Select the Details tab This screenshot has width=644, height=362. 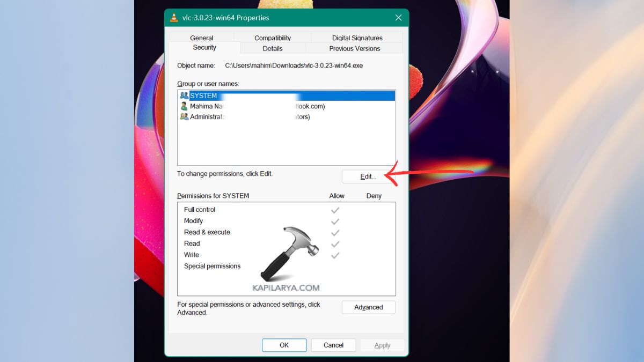pyautogui.click(x=273, y=48)
